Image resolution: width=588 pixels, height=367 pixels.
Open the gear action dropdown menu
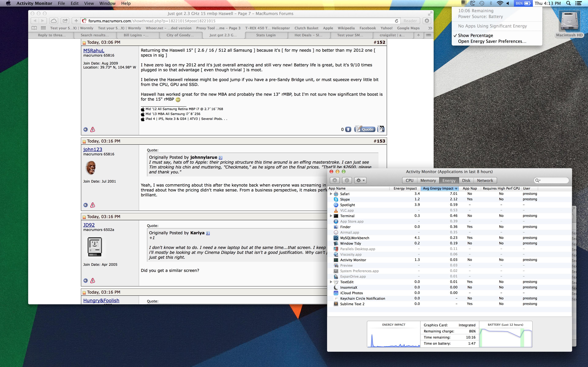(360, 180)
